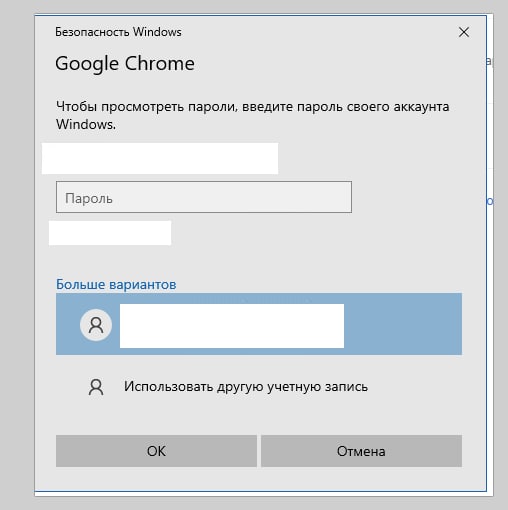508x510 pixels.
Task: Open the Больше вариантов link
Action: [x=116, y=284]
